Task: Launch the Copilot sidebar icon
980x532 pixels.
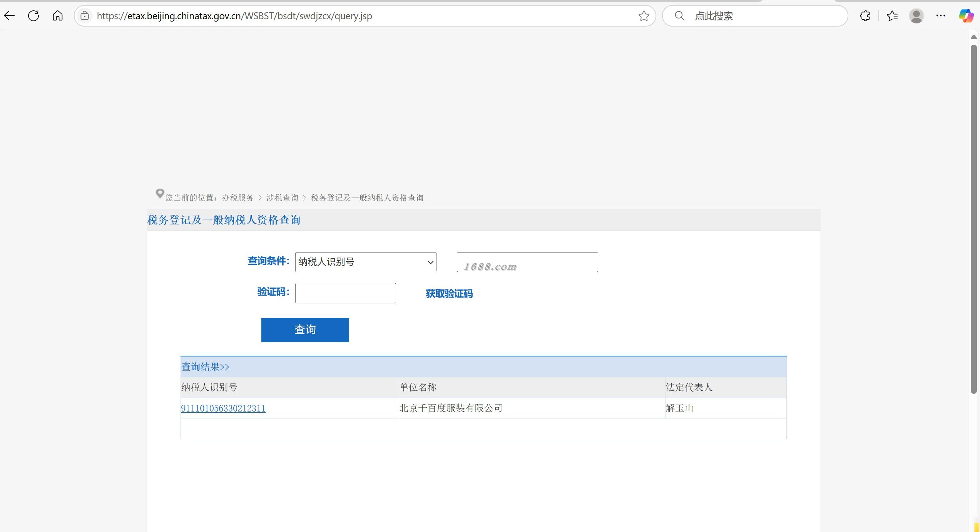Action: point(966,16)
